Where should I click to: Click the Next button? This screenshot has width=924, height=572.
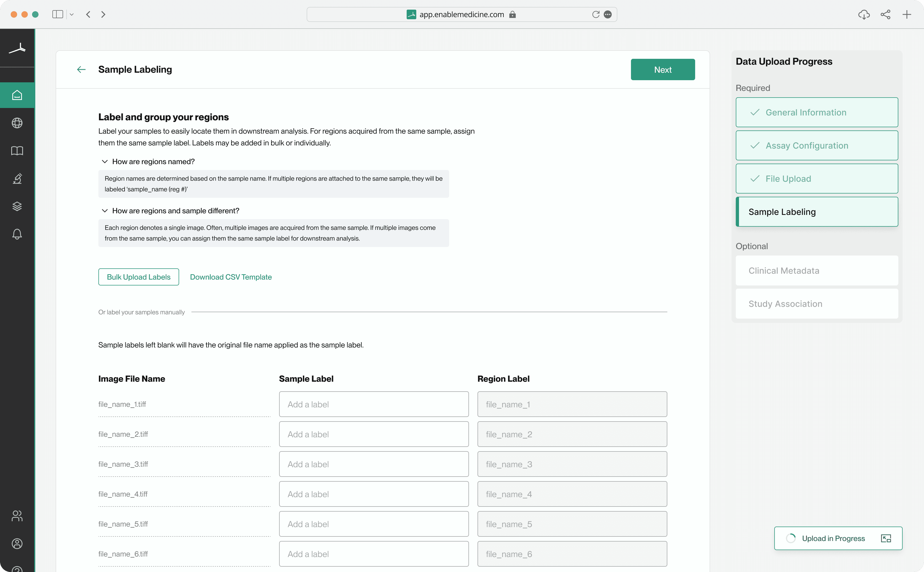click(663, 69)
